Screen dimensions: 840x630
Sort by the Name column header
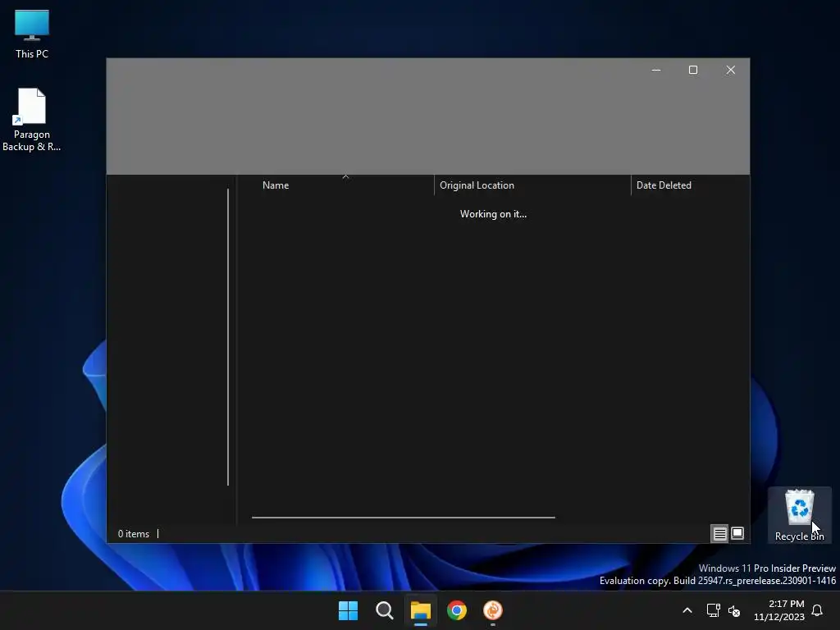tap(345, 185)
